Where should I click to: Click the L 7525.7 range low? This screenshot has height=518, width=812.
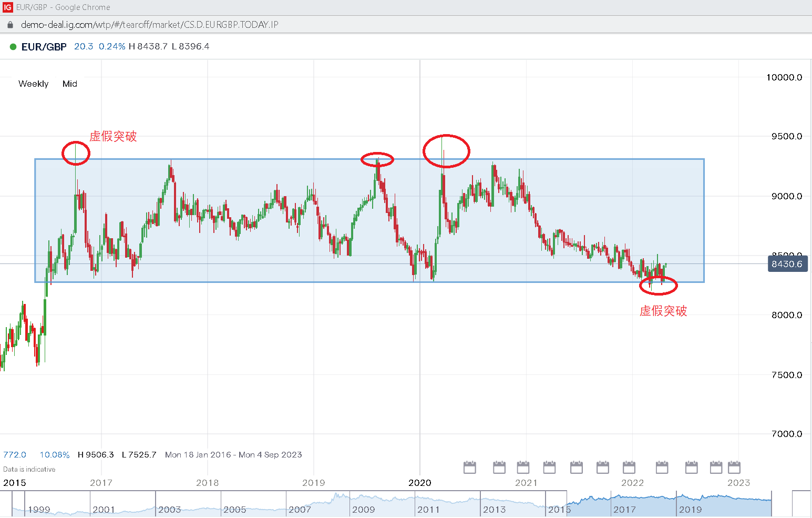pos(139,455)
